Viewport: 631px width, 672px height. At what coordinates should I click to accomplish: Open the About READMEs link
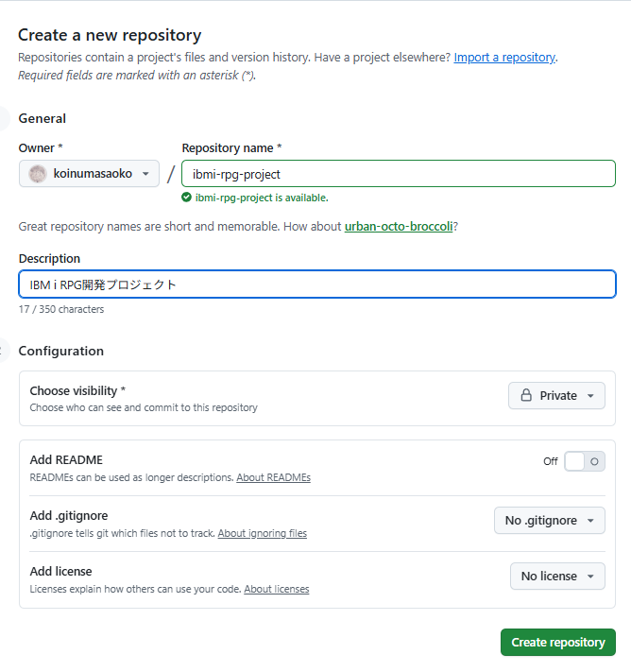(273, 478)
